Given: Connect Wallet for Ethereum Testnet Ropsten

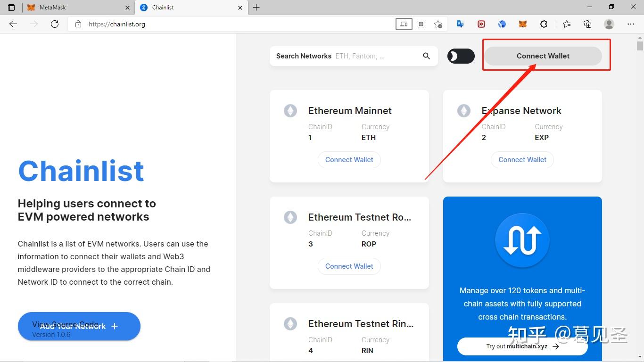Looking at the screenshot, I should 349,266.
